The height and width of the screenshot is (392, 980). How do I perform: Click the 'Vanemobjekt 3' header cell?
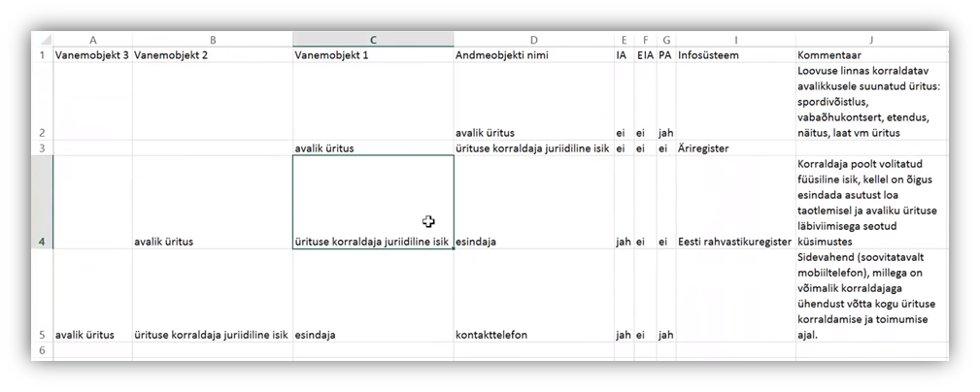coord(92,55)
